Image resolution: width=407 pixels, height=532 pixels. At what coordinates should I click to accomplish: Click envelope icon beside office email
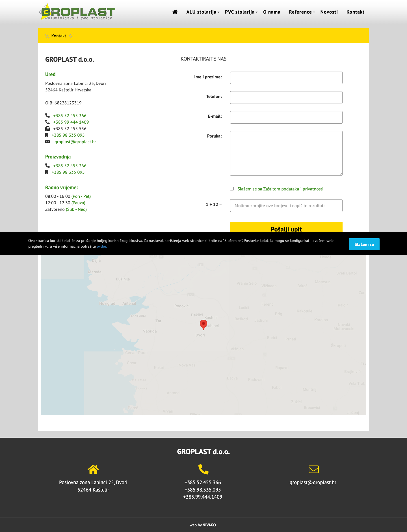pyautogui.click(x=47, y=141)
